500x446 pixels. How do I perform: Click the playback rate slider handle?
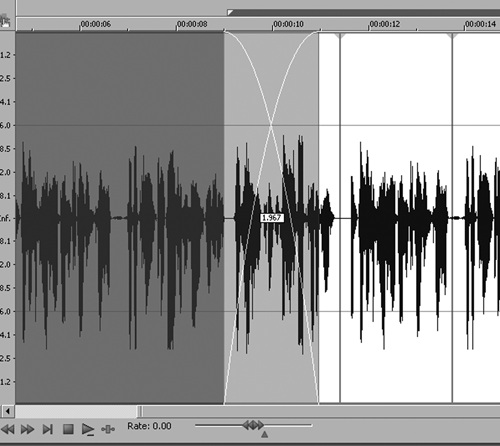tap(253, 425)
